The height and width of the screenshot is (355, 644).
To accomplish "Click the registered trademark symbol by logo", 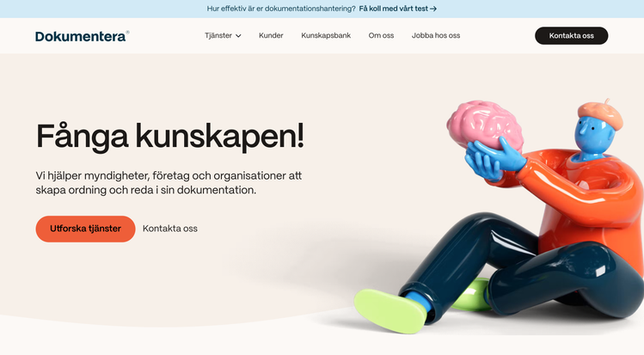I will click(128, 32).
